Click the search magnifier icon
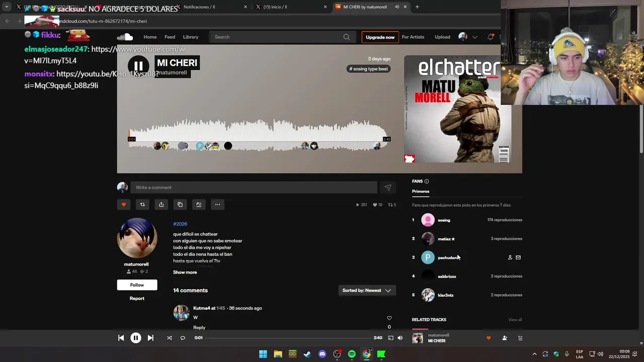The image size is (644, 362). [347, 37]
